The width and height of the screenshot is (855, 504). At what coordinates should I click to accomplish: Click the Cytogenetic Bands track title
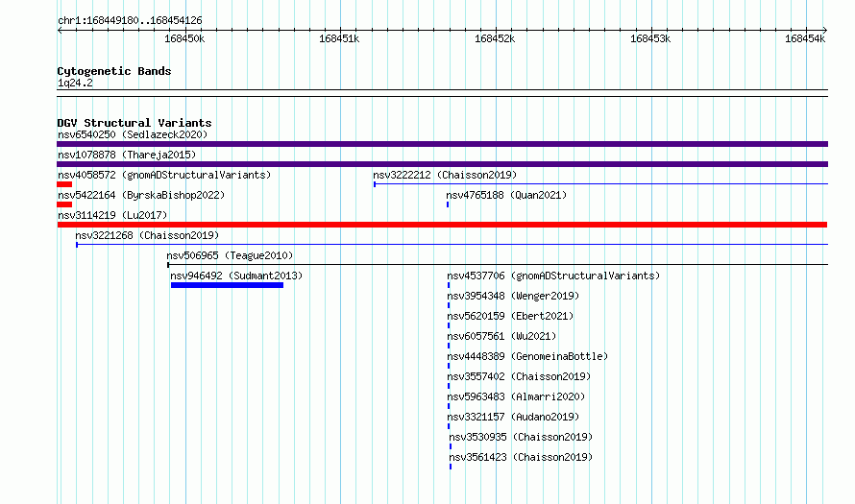[114, 71]
